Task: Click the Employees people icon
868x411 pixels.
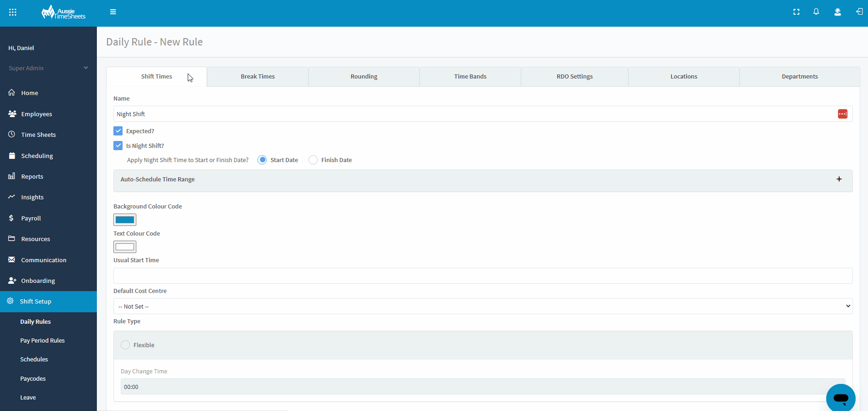Action: 12,113
